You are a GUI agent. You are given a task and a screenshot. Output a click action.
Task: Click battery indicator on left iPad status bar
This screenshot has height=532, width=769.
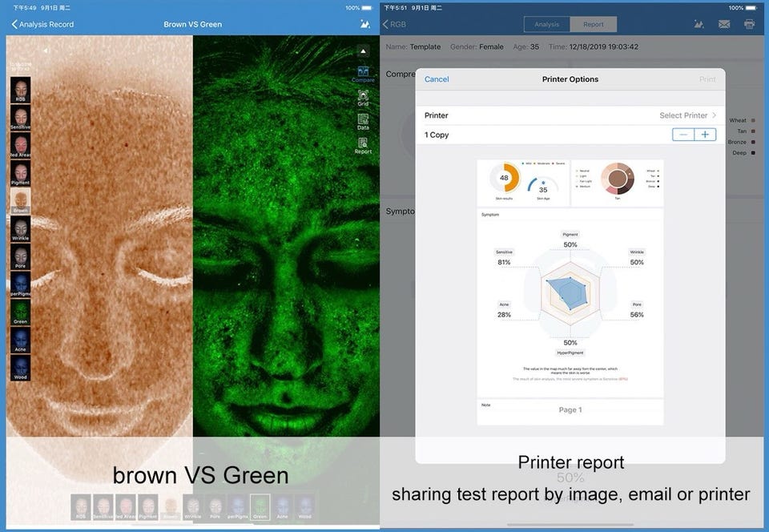(367, 8)
